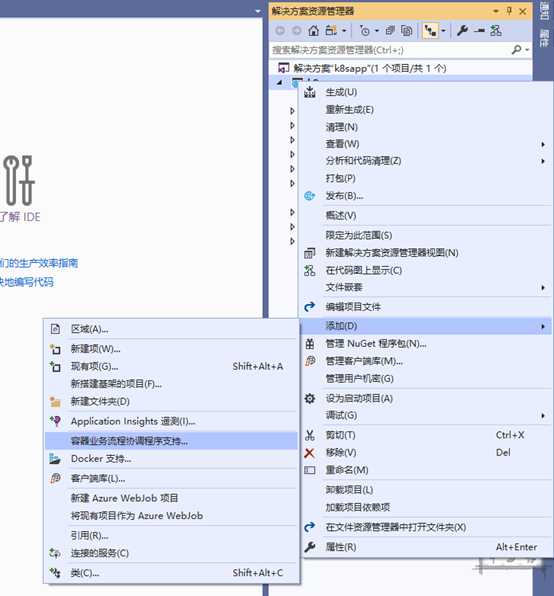Expand the 调试(G) submenu arrow
The height and width of the screenshot is (596, 554).
click(x=543, y=416)
